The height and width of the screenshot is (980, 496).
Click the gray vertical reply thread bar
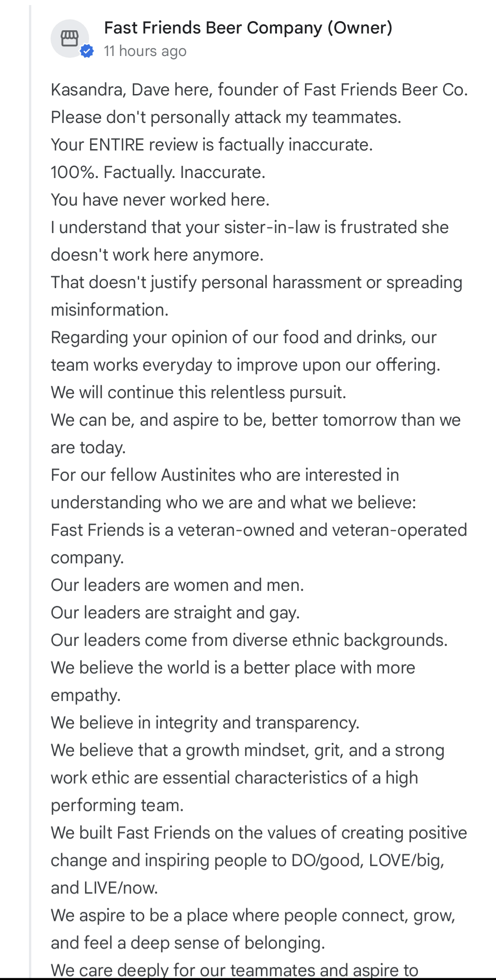coord(30,459)
